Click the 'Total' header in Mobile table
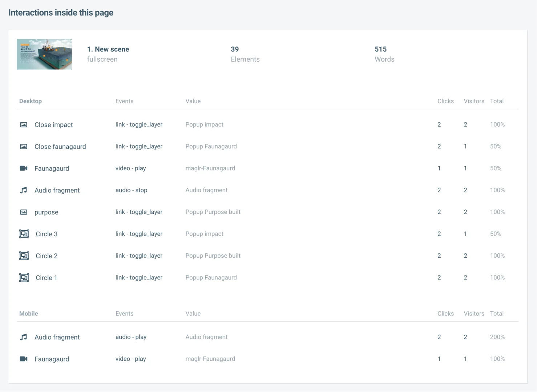 point(497,314)
